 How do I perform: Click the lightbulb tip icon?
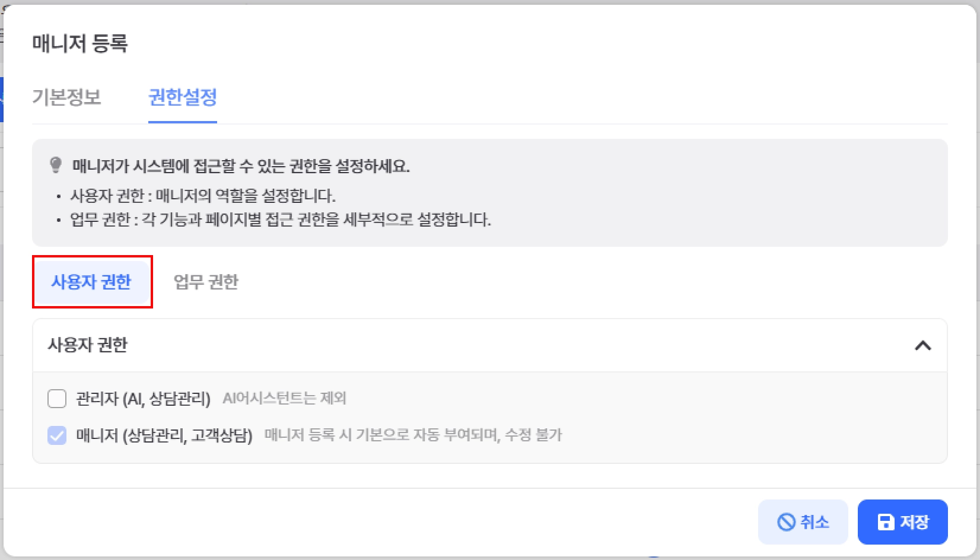56,165
